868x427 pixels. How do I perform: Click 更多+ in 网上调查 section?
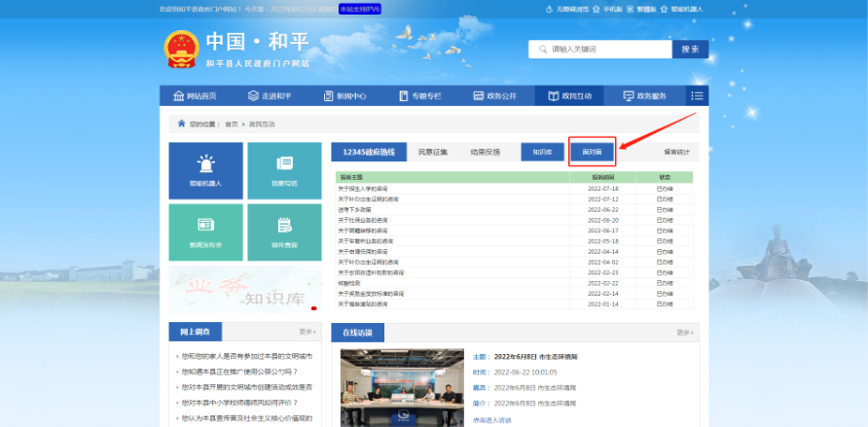[307, 332]
